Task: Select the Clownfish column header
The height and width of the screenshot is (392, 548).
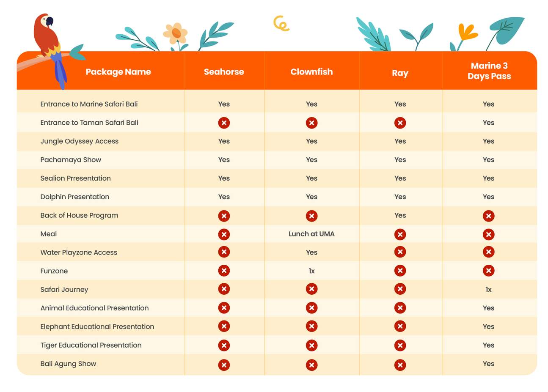Action: click(x=311, y=72)
